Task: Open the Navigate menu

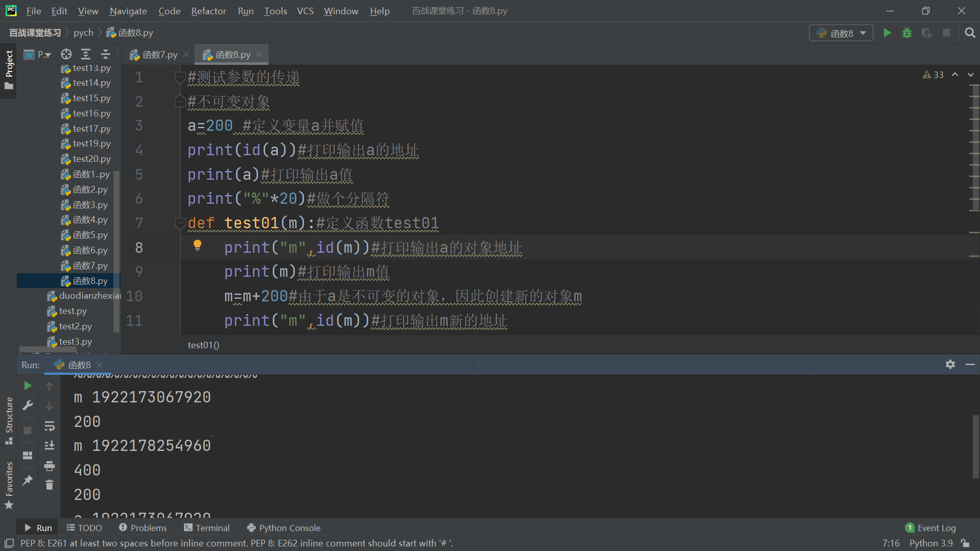Action: pos(128,11)
